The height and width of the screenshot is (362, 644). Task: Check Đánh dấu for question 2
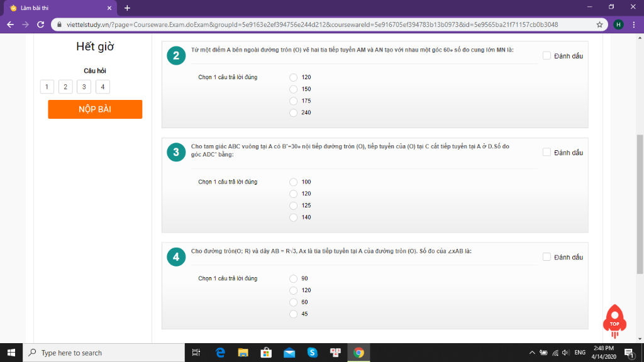coord(547,55)
